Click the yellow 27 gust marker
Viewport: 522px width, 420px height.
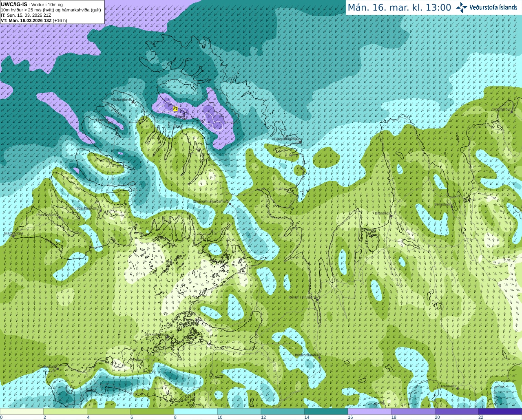coord(175,109)
